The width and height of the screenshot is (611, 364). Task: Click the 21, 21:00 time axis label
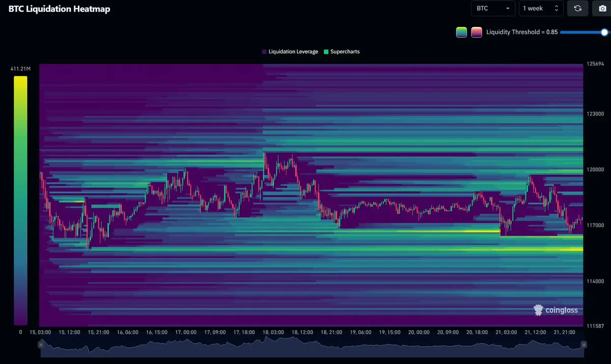[x=564, y=332]
